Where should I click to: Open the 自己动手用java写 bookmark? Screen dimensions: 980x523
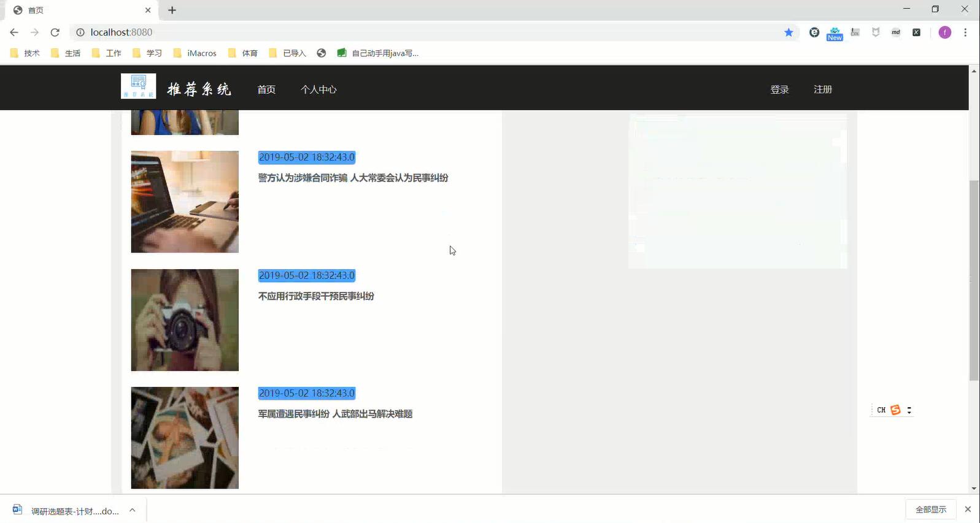coord(378,53)
